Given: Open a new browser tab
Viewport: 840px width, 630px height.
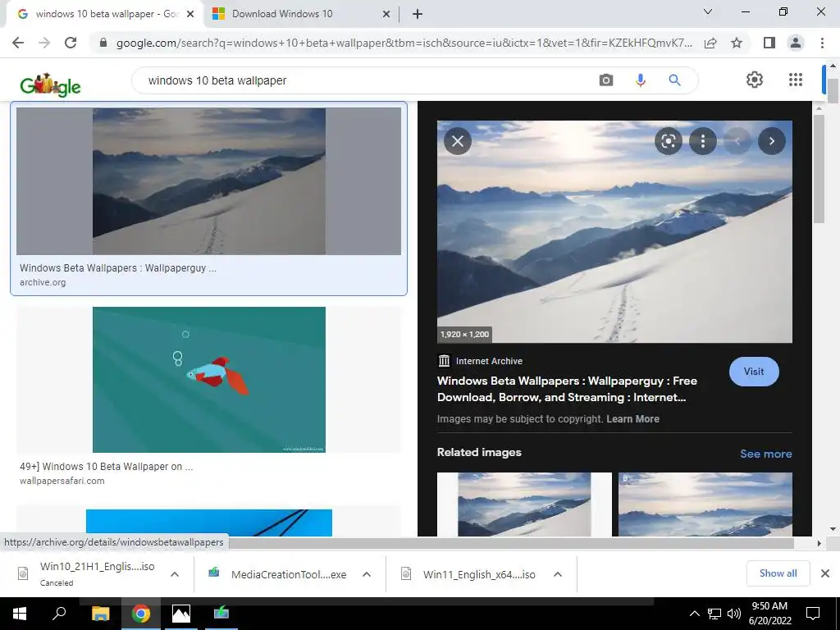Looking at the screenshot, I should click(x=418, y=14).
